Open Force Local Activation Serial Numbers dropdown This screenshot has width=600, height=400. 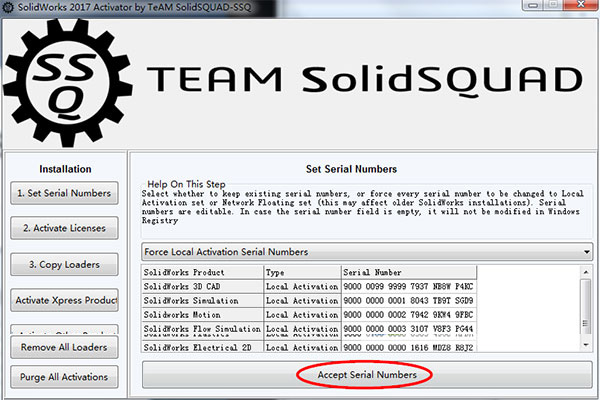(367, 252)
